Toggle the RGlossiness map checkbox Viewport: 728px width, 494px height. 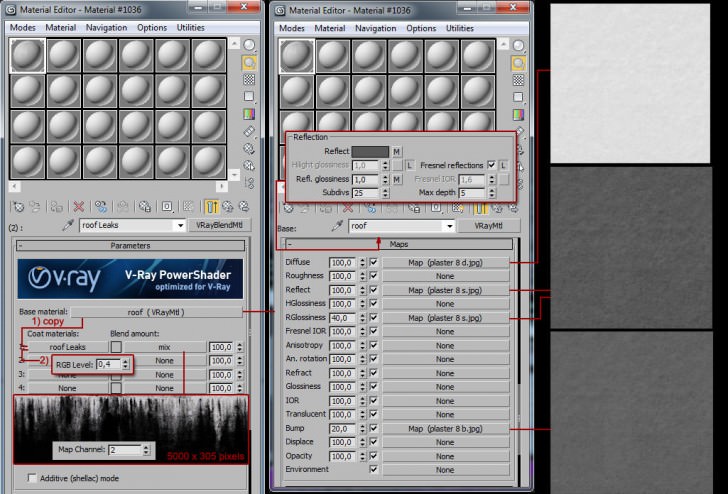tap(373, 318)
